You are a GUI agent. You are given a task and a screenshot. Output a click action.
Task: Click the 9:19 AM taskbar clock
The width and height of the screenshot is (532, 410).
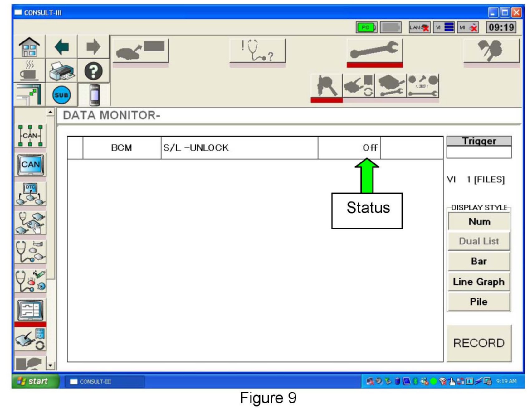click(x=506, y=381)
